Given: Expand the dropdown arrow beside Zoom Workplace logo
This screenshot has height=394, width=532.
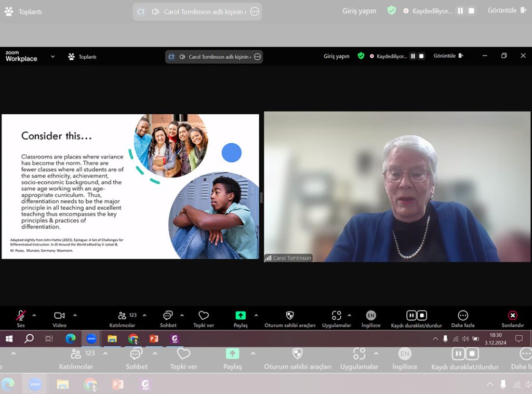Looking at the screenshot, I should click(x=52, y=56).
